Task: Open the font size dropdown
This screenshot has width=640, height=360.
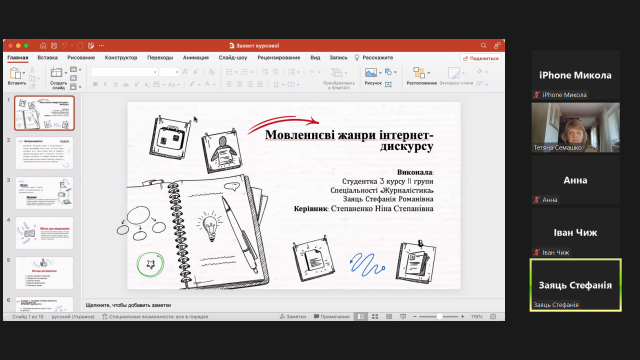Action: tap(177, 72)
